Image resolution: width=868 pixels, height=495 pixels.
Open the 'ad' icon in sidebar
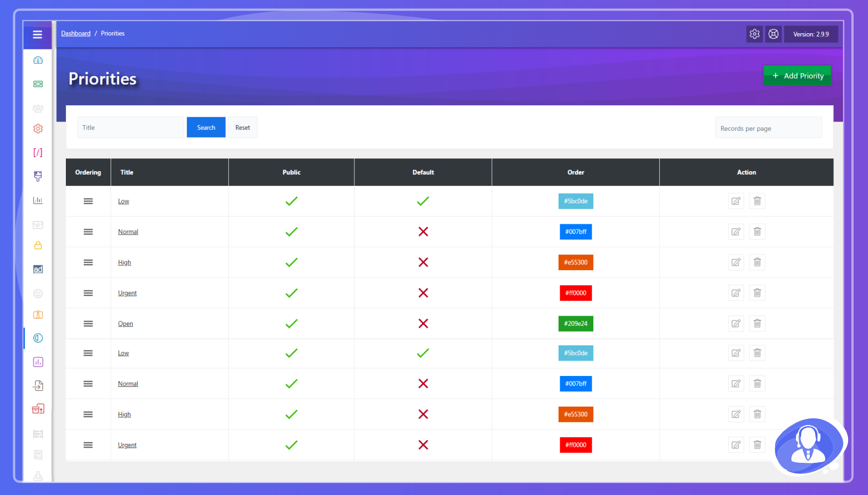38,269
